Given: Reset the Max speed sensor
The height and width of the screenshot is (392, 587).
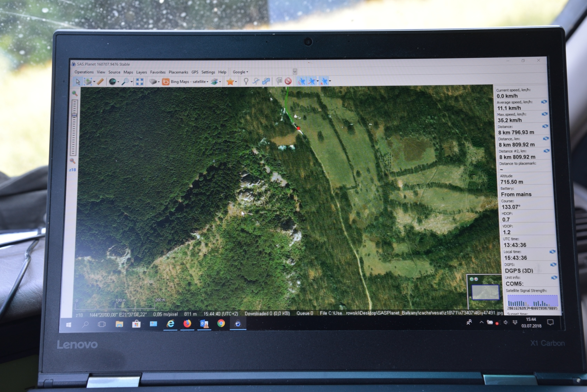Looking at the screenshot, I should [x=545, y=114].
